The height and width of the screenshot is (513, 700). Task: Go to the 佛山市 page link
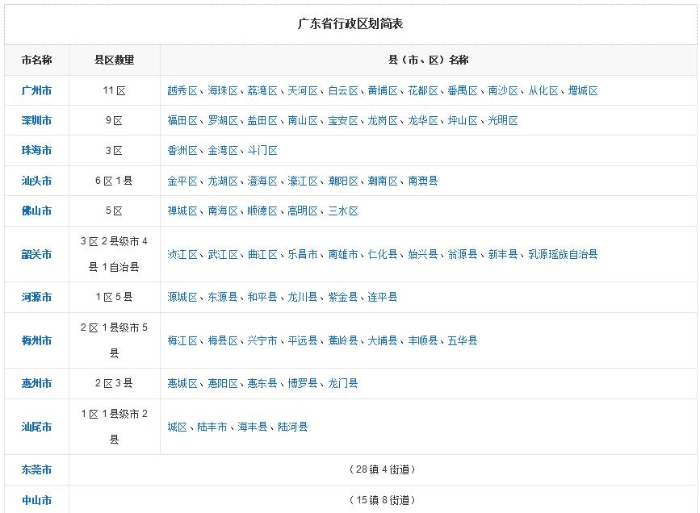pyautogui.click(x=37, y=211)
